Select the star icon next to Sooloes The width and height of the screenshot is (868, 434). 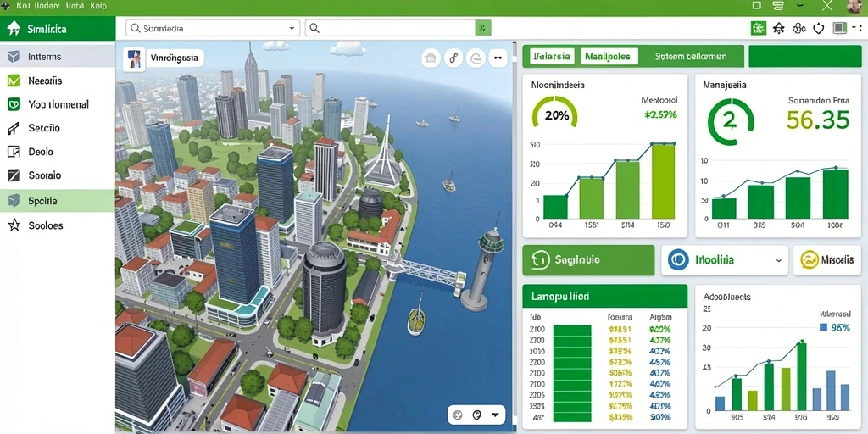click(14, 225)
